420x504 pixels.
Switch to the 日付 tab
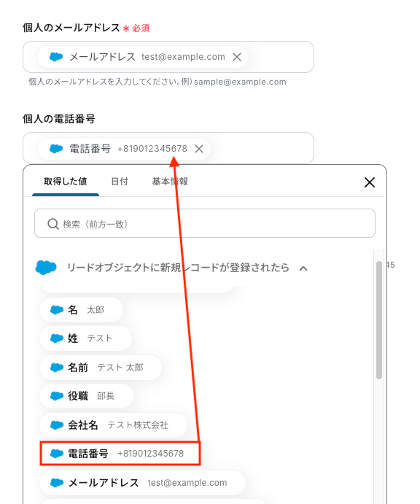coord(120,182)
